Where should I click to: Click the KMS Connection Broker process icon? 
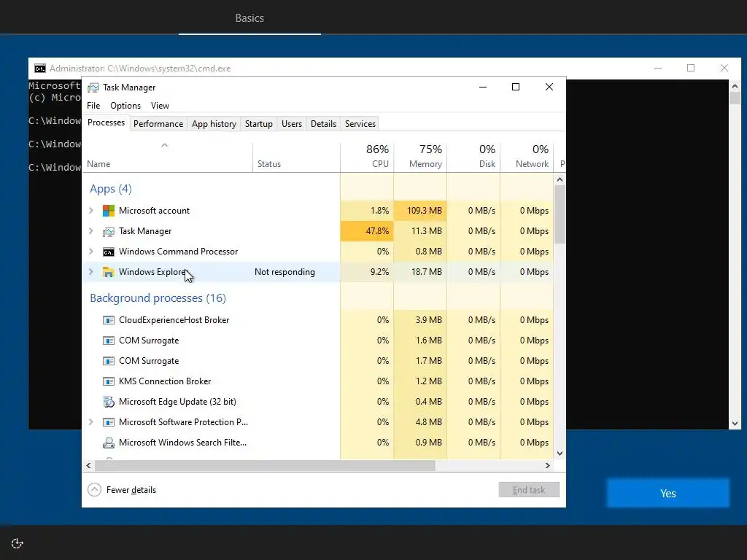point(109,381)
